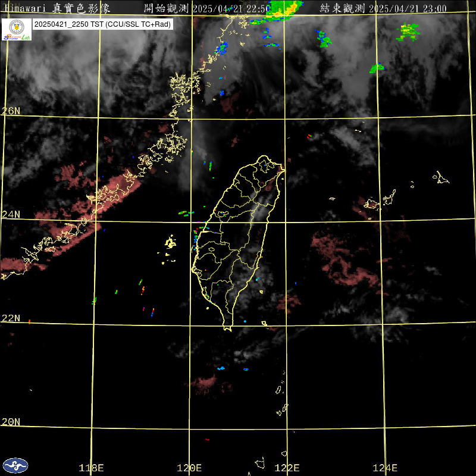Click the 120E longitude label
The width and height of the screenshot is (476, 476).
coord(189,468)
